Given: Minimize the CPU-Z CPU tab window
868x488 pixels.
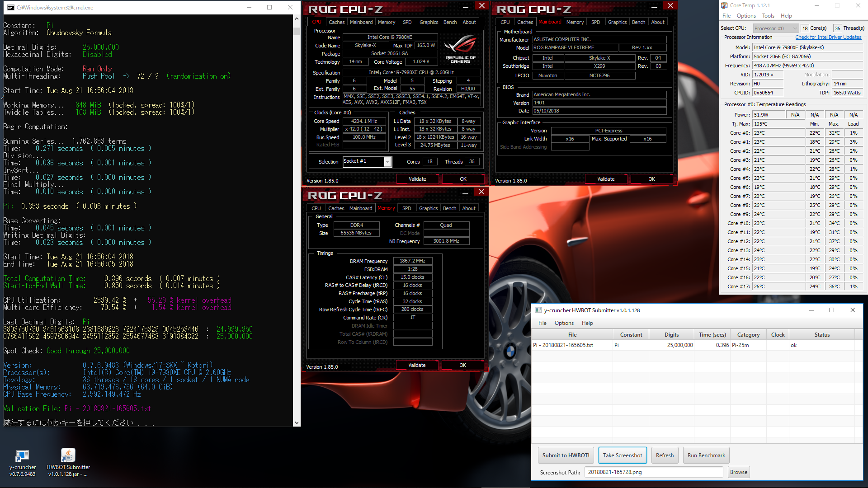Looking at the screenshot, I should click(x=465, y=7).
